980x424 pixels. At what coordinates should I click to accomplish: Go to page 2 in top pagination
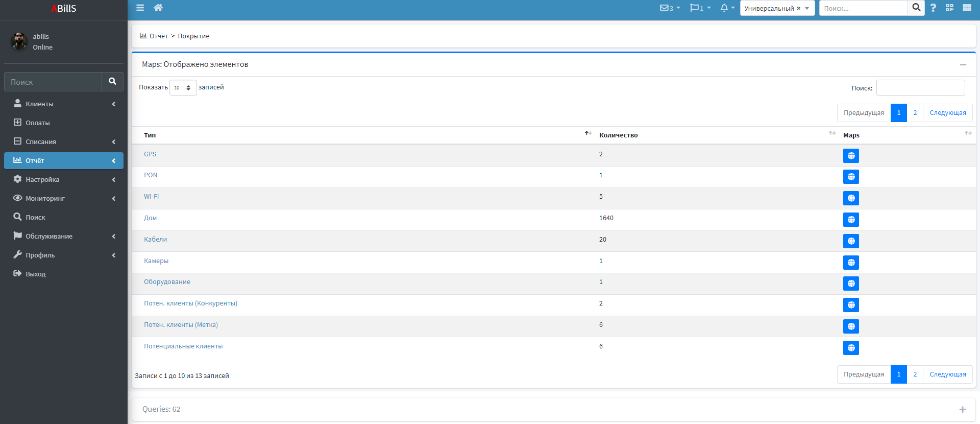pyautogui.click(x=915, y=113)
